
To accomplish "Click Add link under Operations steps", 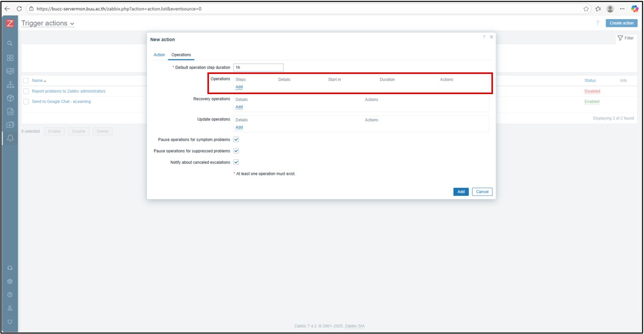I will coord(239,87).
